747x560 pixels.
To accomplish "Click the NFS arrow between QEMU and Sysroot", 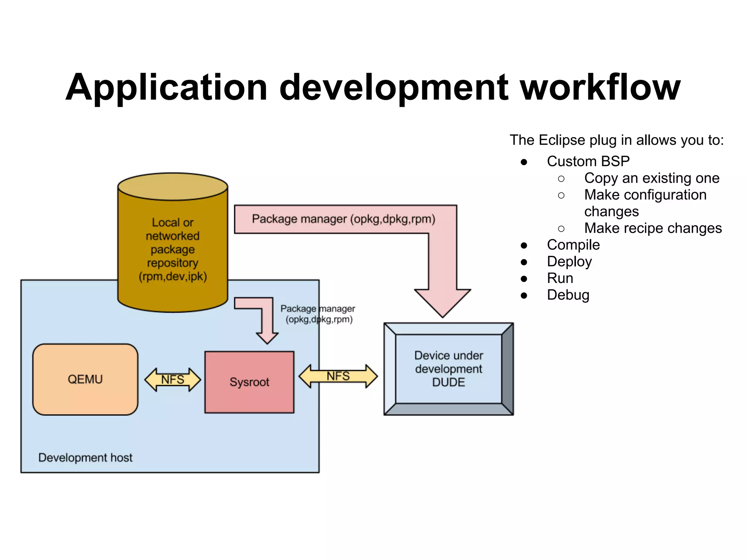I will click(x=173, y=380).
